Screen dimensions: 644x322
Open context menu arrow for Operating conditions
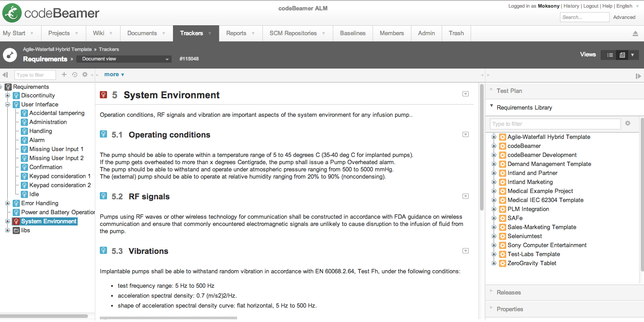pyautogui.click(x=466, y=134)
